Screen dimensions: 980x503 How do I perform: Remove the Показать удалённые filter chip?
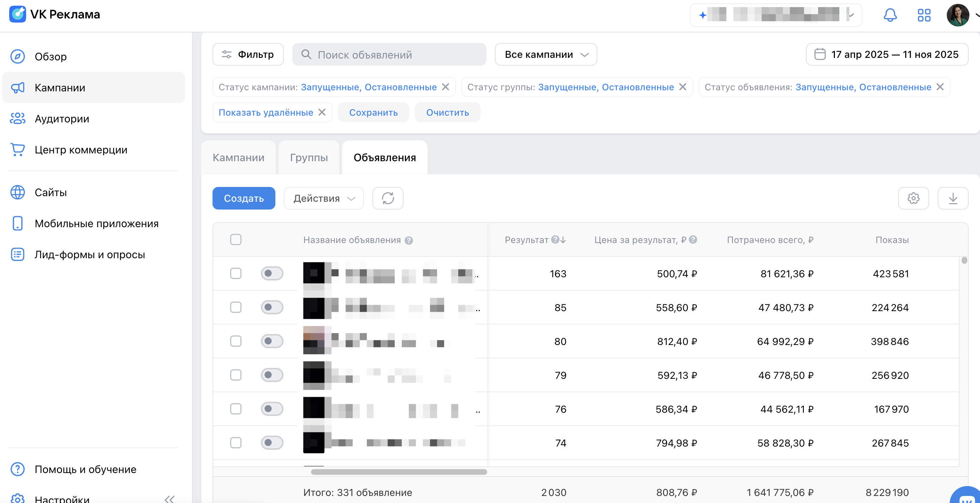(x=322, y=112)
